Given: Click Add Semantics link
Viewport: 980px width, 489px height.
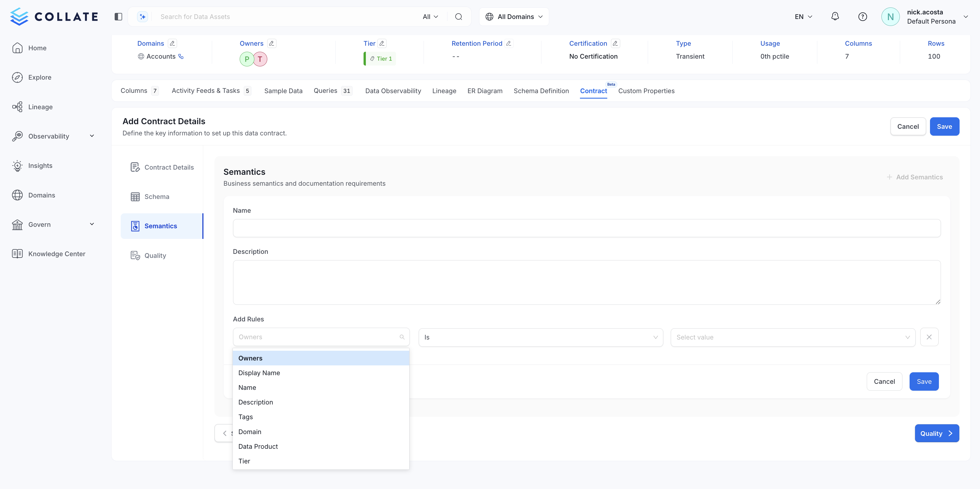Looking at the screenshot, I should 915,177.
